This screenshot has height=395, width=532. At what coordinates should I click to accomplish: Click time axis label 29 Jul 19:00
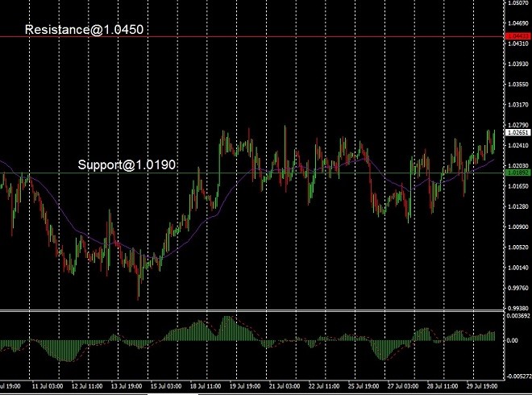coord(482,386)
